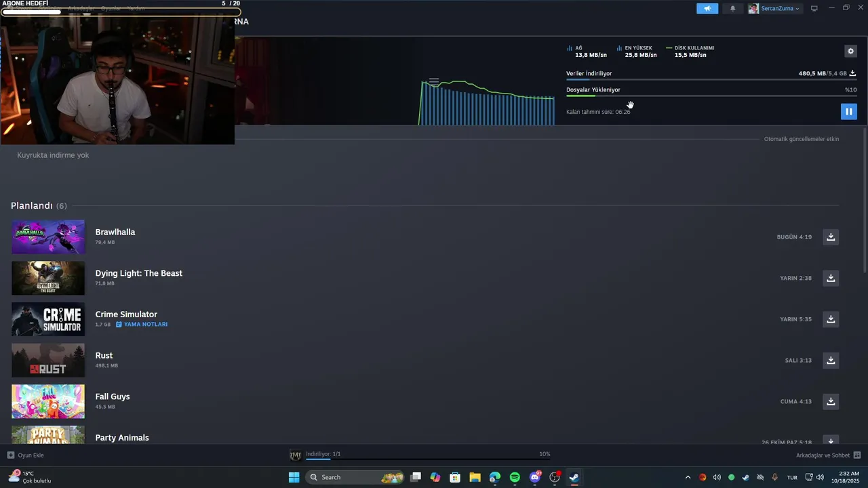
Task: Click the Steam taskbar icon
Action: (574, 477)
